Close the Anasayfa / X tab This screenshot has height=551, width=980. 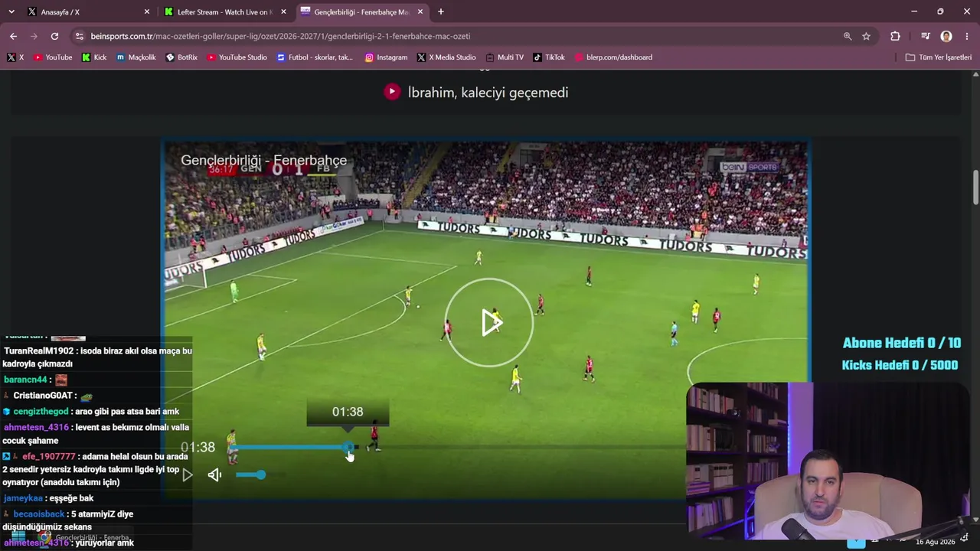click(x=147, y=12)
